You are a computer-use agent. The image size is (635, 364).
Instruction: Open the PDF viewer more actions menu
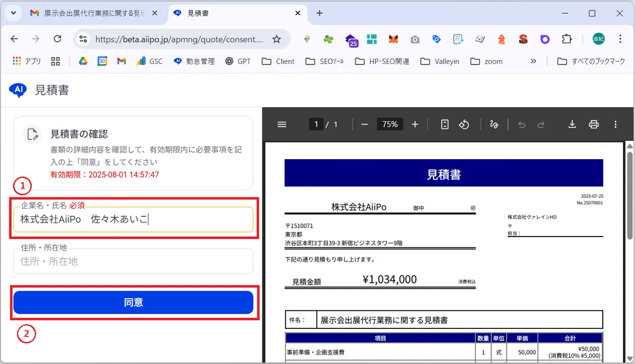click(x=616, y=124)
